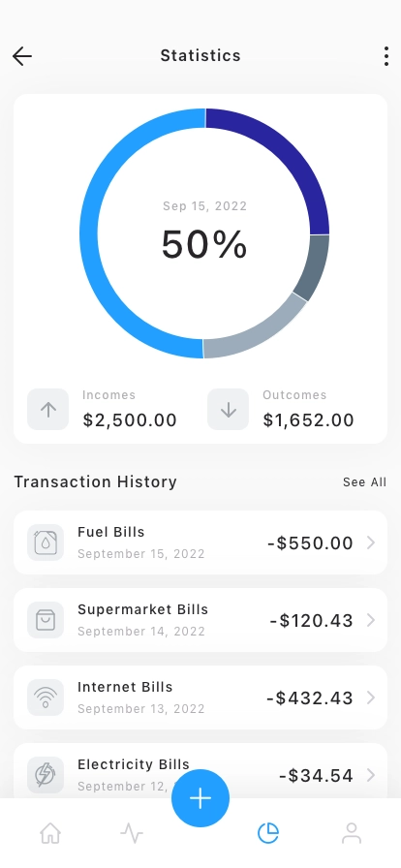Screen dimensions: 401x868
Task: Open Electricity Bills chevron arrow
Action: pos(371,776)
